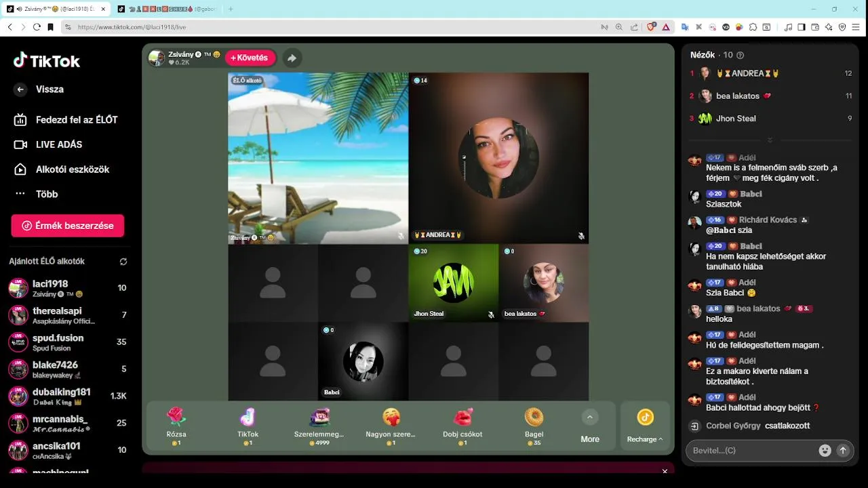This screenshot has width=868, height=488.
Task: Refresh the Ajánlott ÉLŐ alkotók list
Action: [123, 262]
